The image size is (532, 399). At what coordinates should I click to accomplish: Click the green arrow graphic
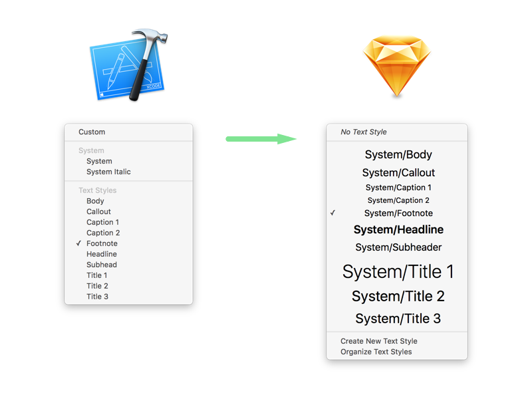click(261, 138)
